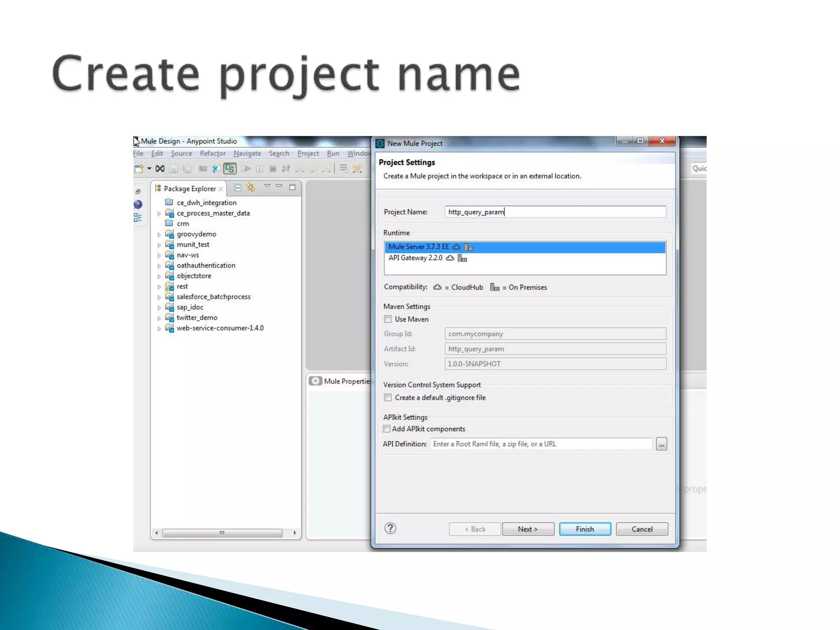Image resolution: width=840 pixels, height=630 pixels.
Task: Click the Package Explorer horizontal scrollbar
Action: point(222,533)
